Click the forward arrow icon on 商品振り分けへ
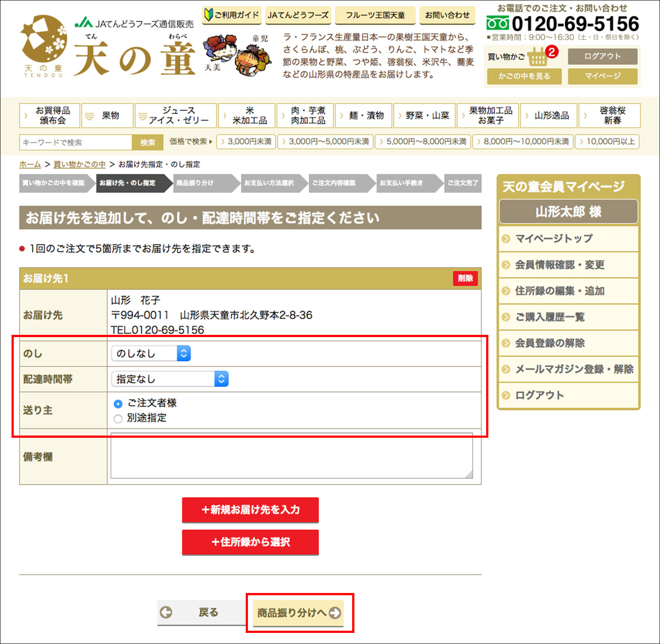 tap(335, 613)
